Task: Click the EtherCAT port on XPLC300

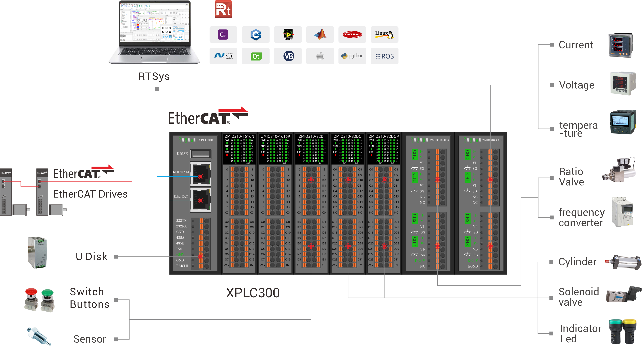Action: [x=200, y=200]
